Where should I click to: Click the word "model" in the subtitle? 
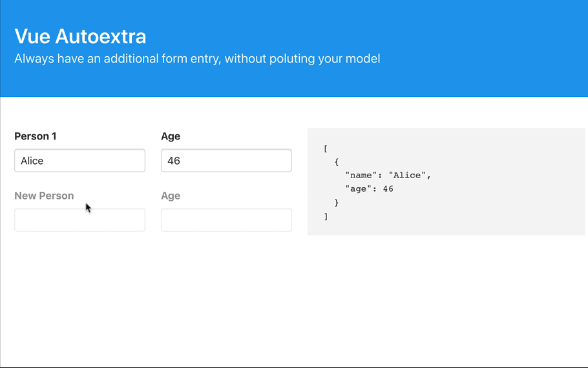[x=364, y=59]
